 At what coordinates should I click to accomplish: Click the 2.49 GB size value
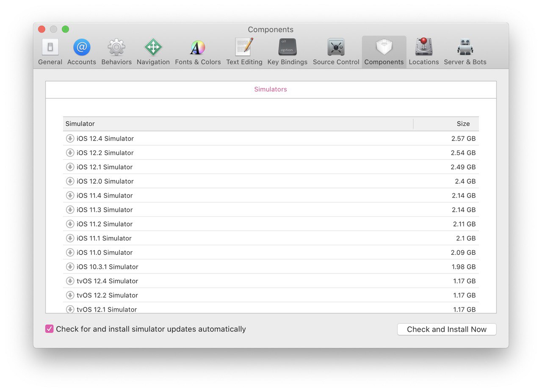click(463, 167)
